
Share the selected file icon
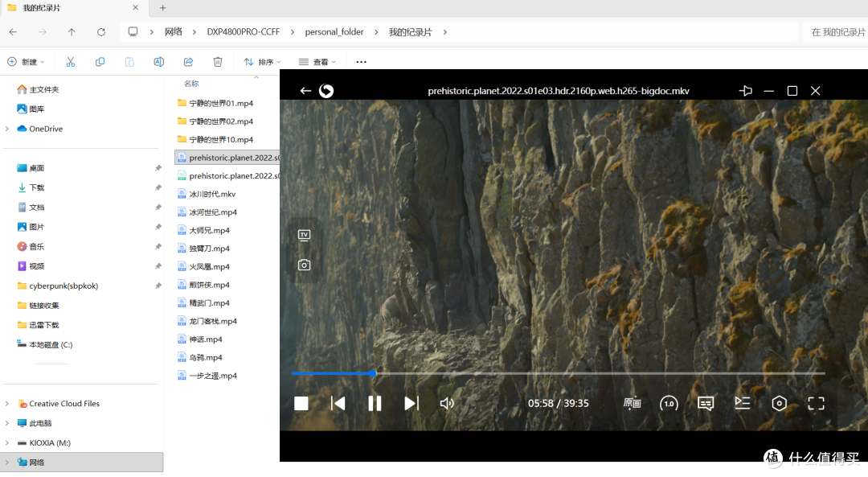coord(188,62)
